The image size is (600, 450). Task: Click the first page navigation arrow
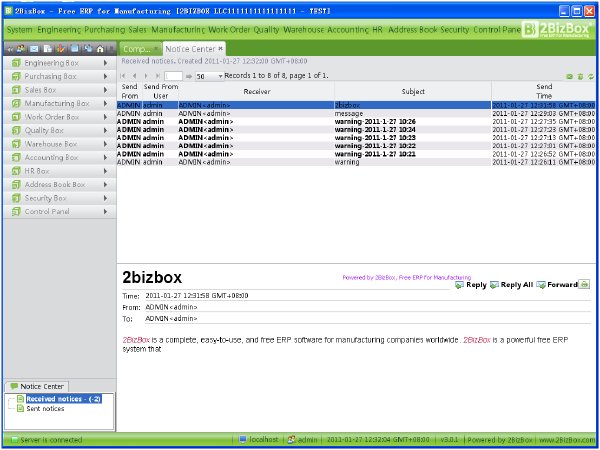coord(123,76)
